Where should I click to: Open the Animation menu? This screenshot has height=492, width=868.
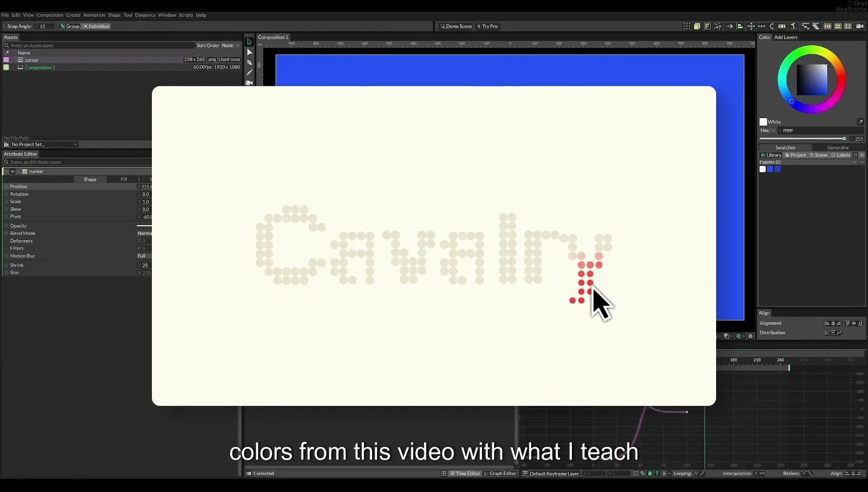click(x=94, y=15)
